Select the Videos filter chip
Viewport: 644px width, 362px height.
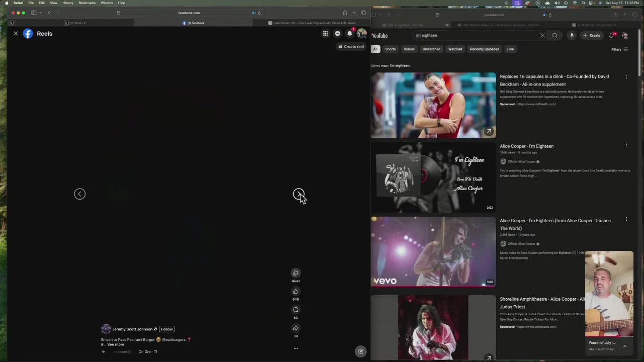[409, 49]
